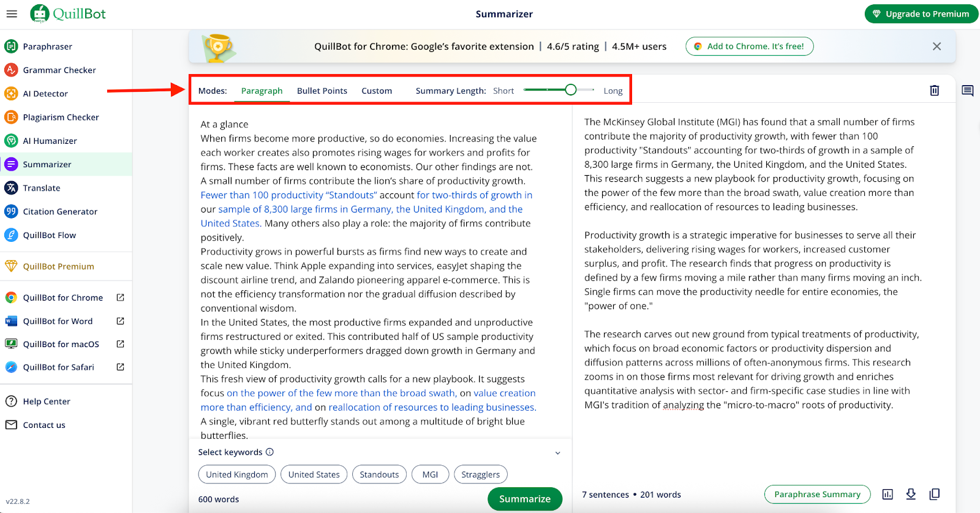
Task: Dismiss the Chrome extension banner
Action: [936, 47]
